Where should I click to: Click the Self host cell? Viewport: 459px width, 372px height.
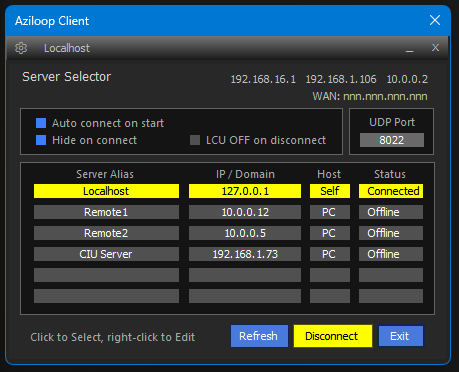330,191
